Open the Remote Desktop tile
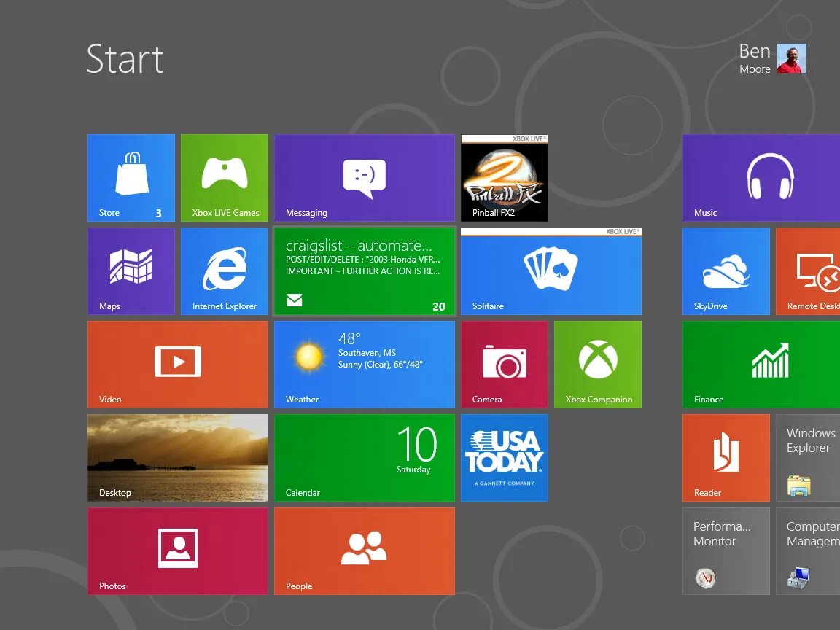 coord(808,271)
